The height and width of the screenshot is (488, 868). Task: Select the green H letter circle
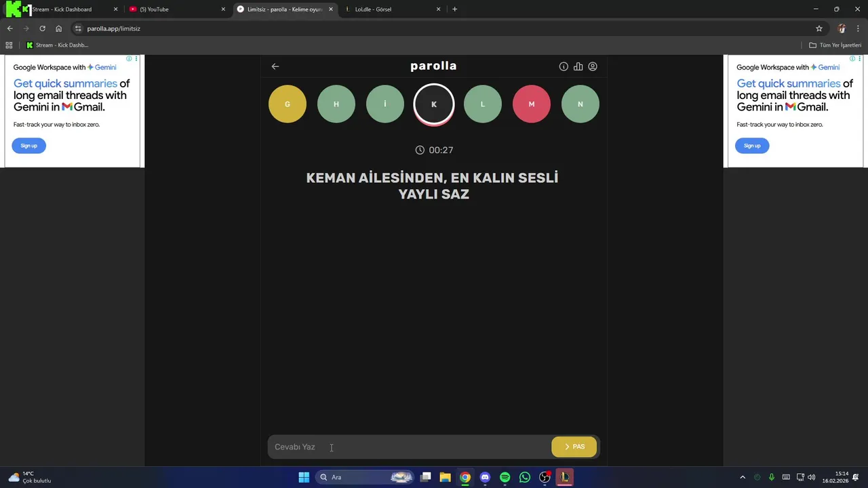pos(336,104)
